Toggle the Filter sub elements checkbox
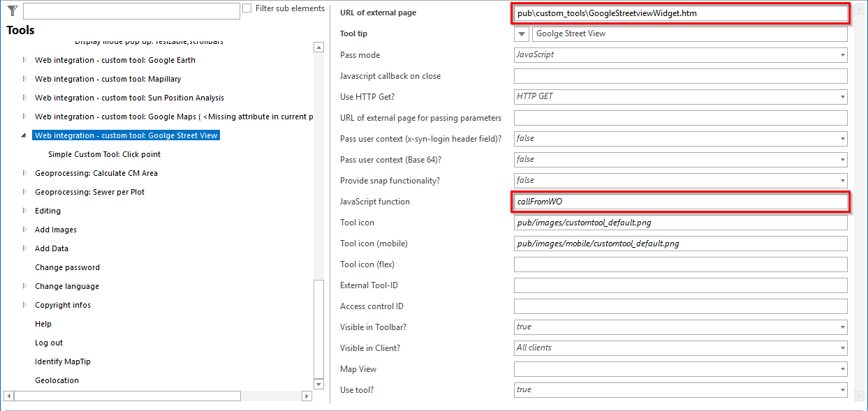Screen dimensions: 868x411 (x=246, y=8)
